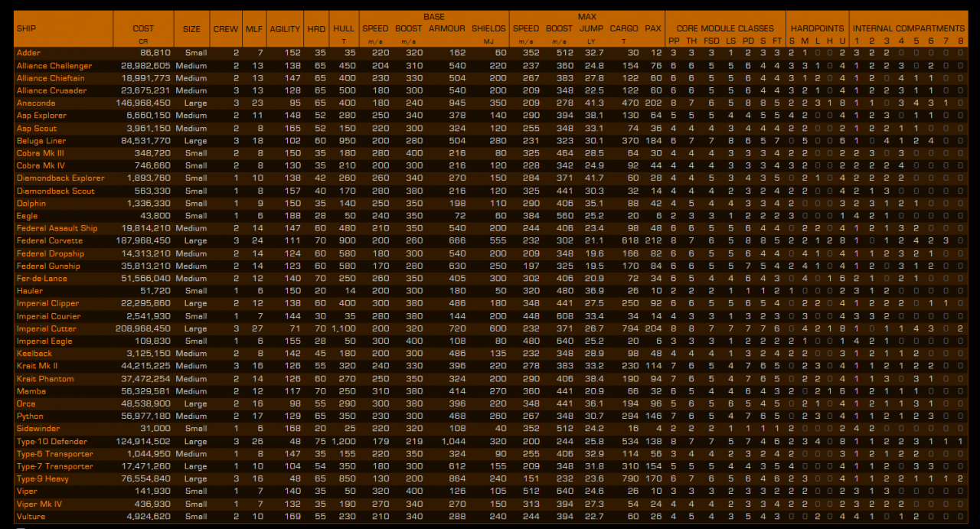This screenshot has height=529, width=980.
Task: Sort by the AGILITY column header
Action: click(x=285, y=28)
